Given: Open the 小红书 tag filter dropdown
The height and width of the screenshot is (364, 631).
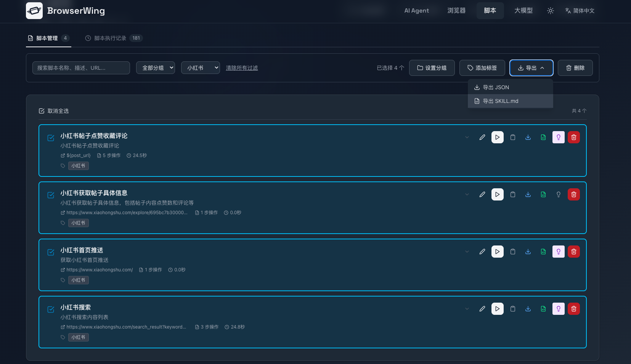Looking at the screenshot, I should pyautogui.click(x=200, y=67).
